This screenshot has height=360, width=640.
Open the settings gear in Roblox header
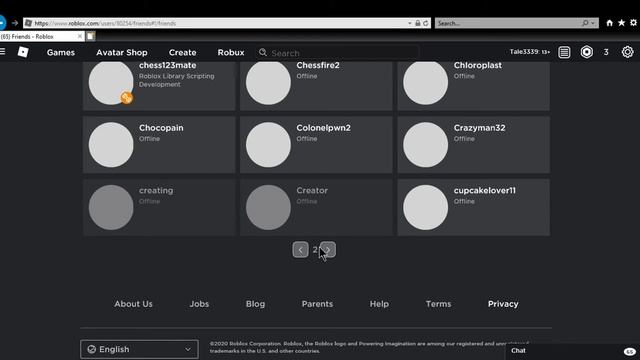(x=627, y=52)
